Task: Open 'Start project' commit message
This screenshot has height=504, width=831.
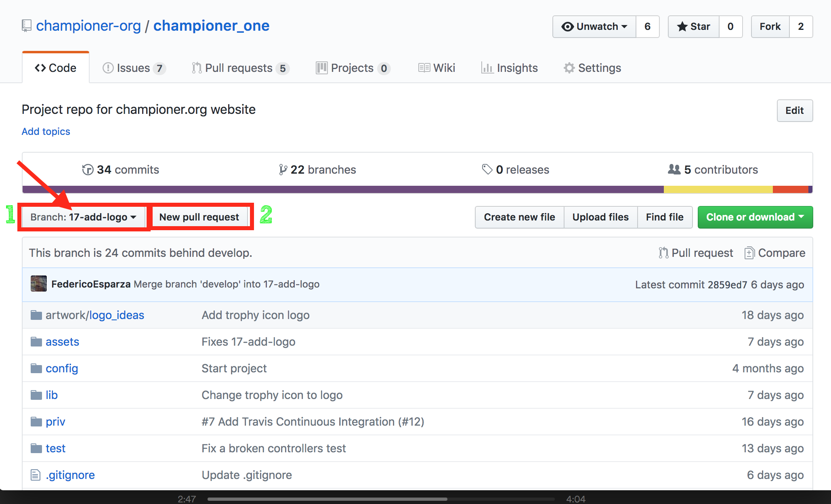Action: click(234, 369)
